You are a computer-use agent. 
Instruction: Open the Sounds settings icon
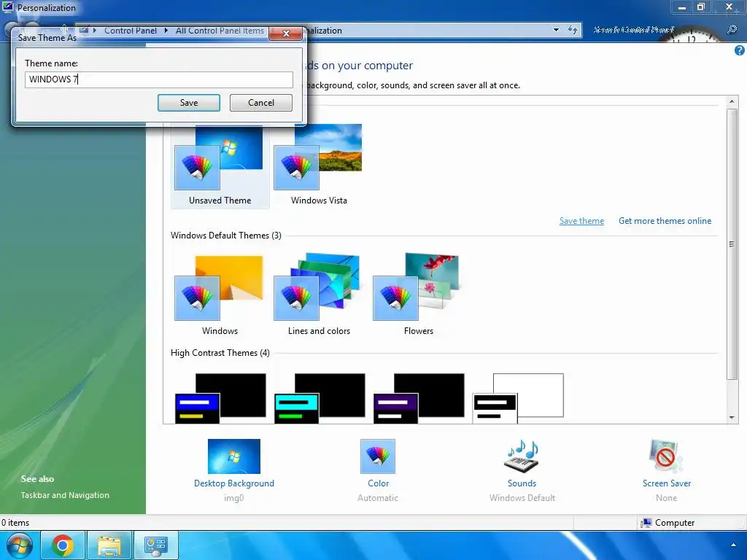522,456
